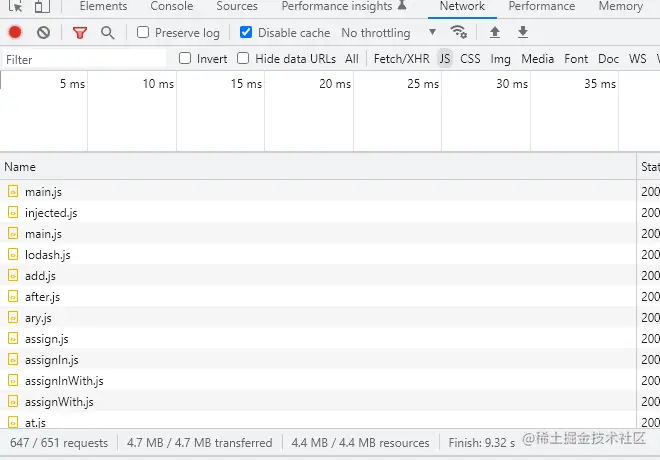Click file icon beside injected.js

(13, 212)
